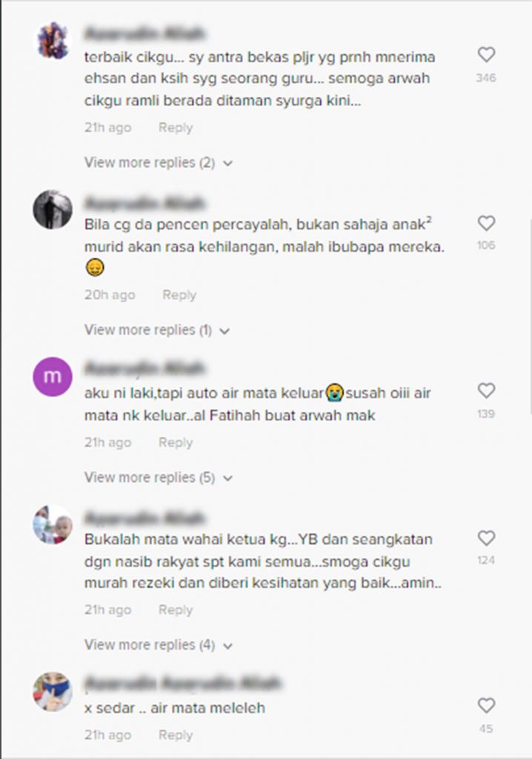The image size is (532, 759).
Task: Reply to 'Bukalah mata wahai ketua' comment
Action: 176,610
